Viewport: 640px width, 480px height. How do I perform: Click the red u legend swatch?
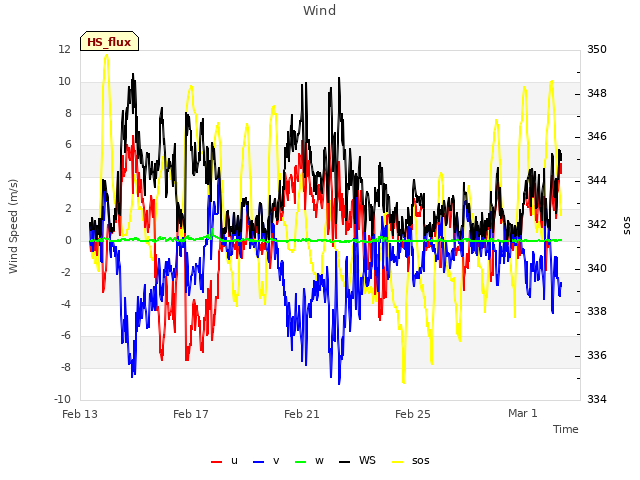(x=216, y=462)
